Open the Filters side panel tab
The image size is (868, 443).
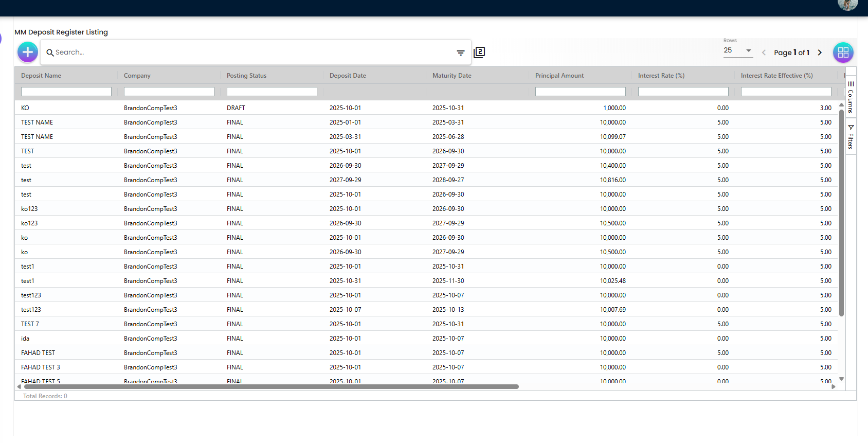pyautogui.click(x=851, y=136)
